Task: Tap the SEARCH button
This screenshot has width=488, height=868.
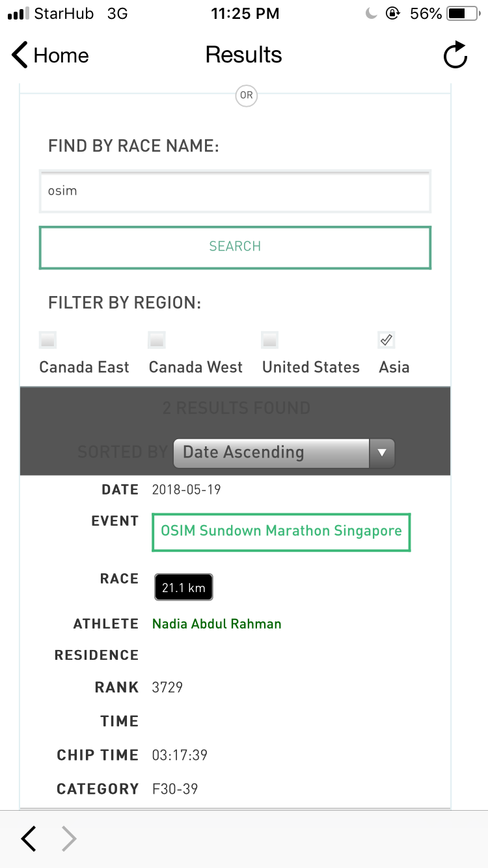Action: pyautogui.click(x=235, y=247)
